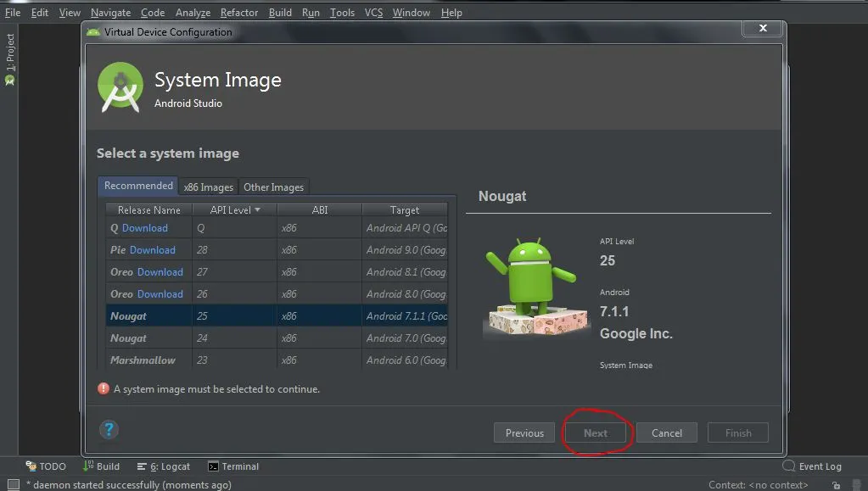The width and height of the screenshot is (868, 491).
Task: Download the Q system image
Action: (144, 227)
